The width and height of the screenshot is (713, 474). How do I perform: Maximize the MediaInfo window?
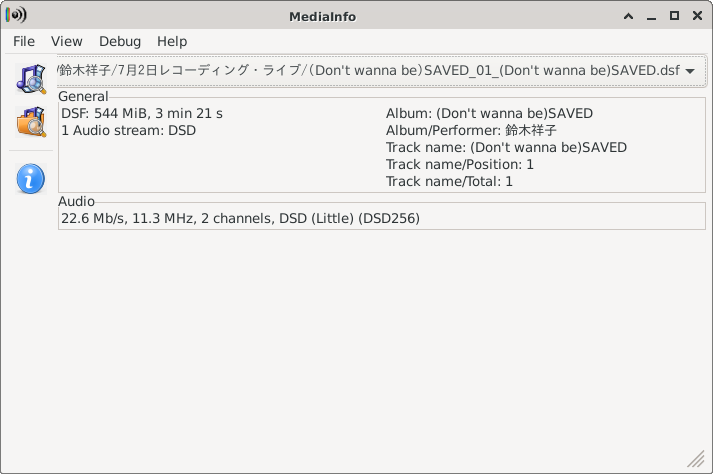[674, 16]
